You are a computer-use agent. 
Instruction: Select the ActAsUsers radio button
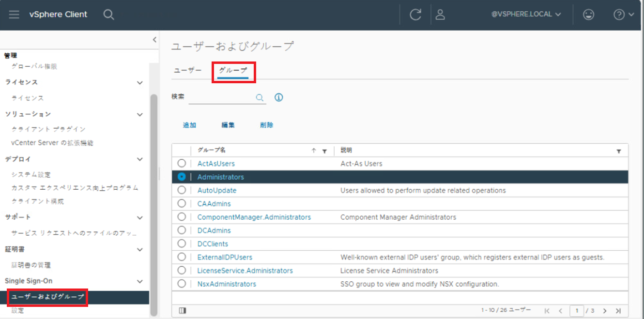182,164
